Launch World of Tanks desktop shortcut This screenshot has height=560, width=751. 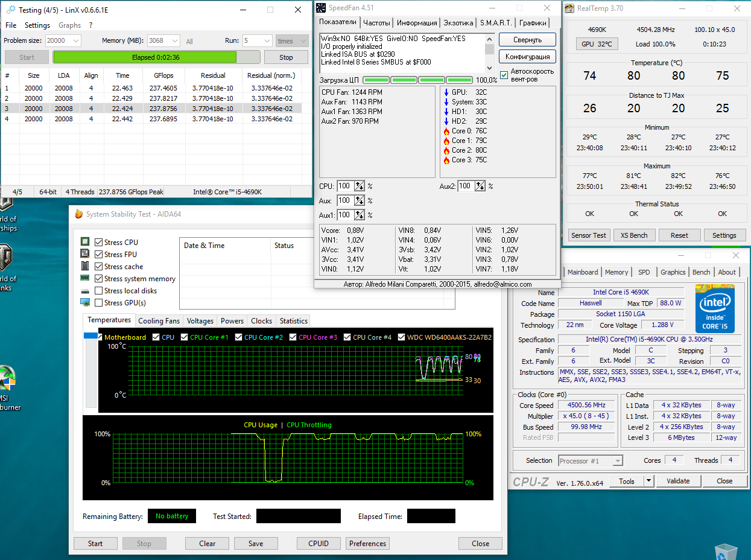6,258
